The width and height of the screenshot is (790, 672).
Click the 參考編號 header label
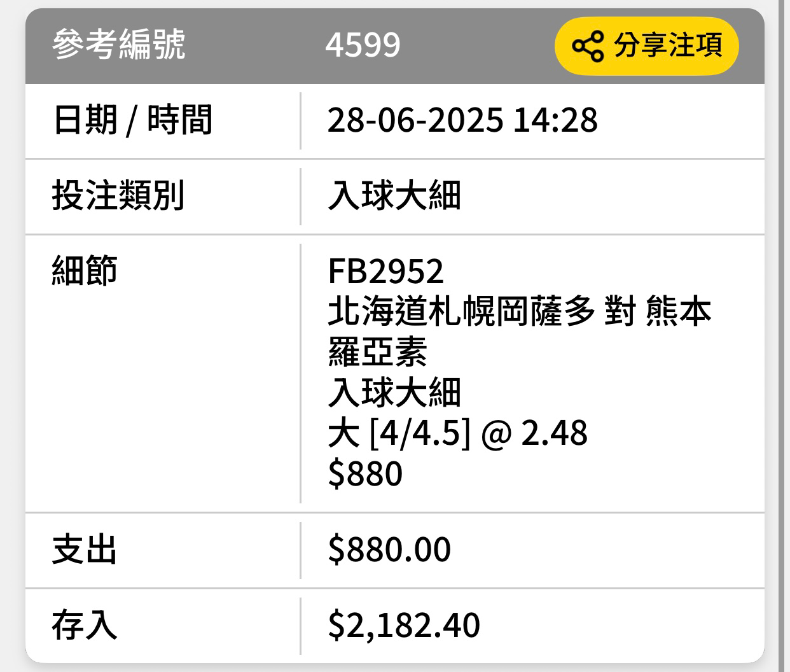pos(119,45)
